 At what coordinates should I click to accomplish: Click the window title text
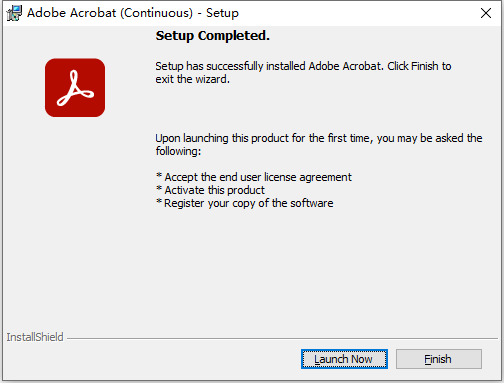coord(133,13)
